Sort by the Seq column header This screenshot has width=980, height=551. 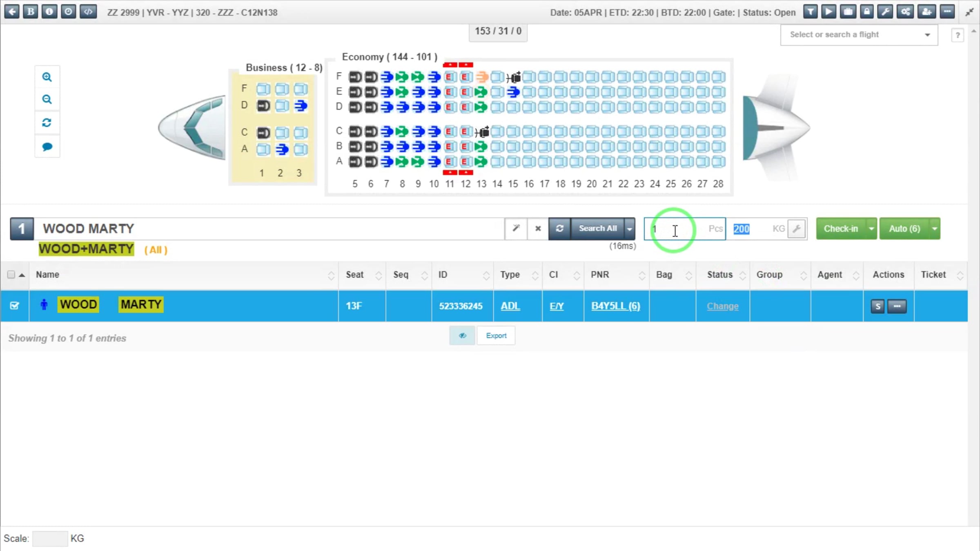coord(409,275)
